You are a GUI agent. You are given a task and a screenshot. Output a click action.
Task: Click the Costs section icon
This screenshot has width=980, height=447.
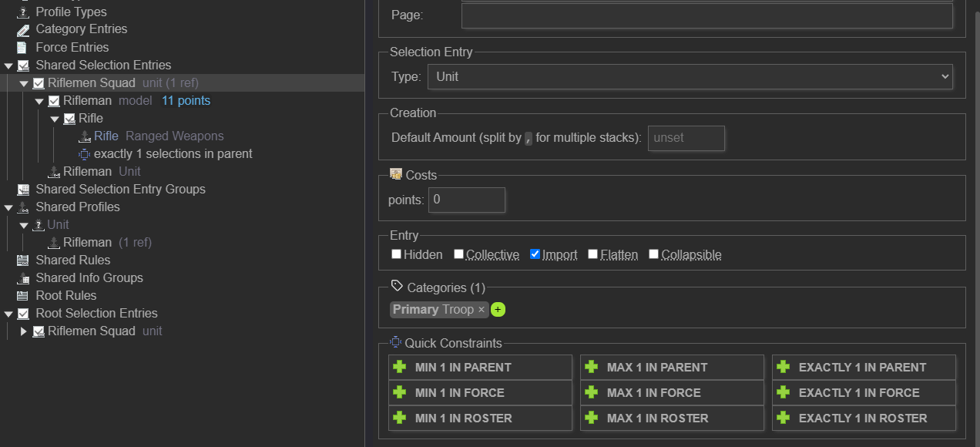pos(396,174)
